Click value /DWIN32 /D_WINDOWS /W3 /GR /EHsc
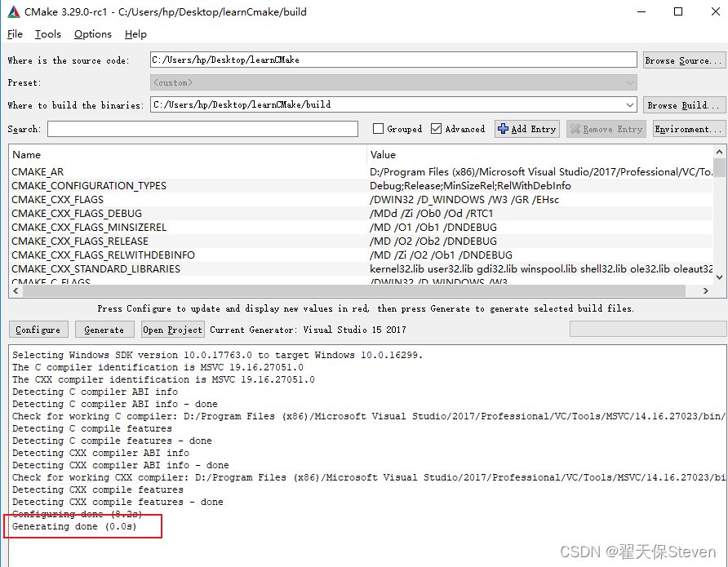Viewport: 728px width, 567px height. (464, 200)
